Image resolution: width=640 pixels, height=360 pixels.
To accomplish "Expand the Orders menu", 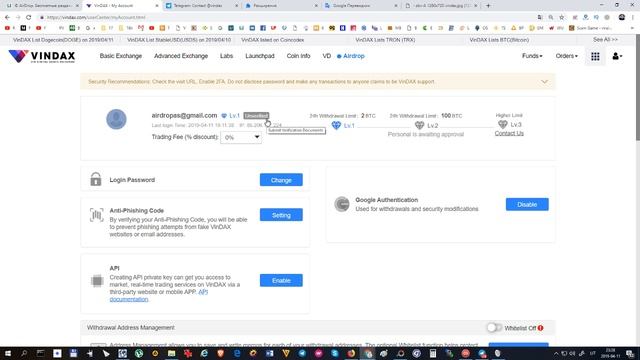I will tap(567, 56).
